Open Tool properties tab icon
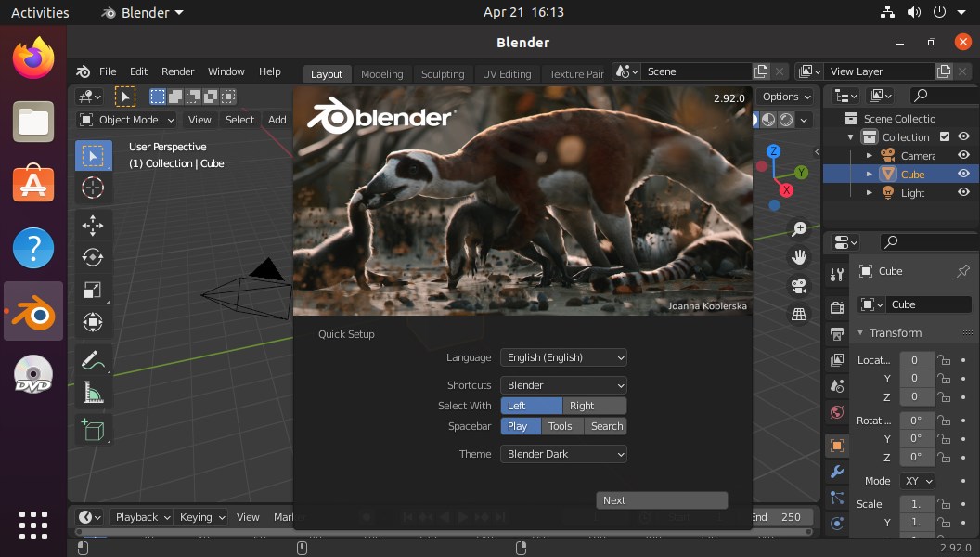 (837, 274)
